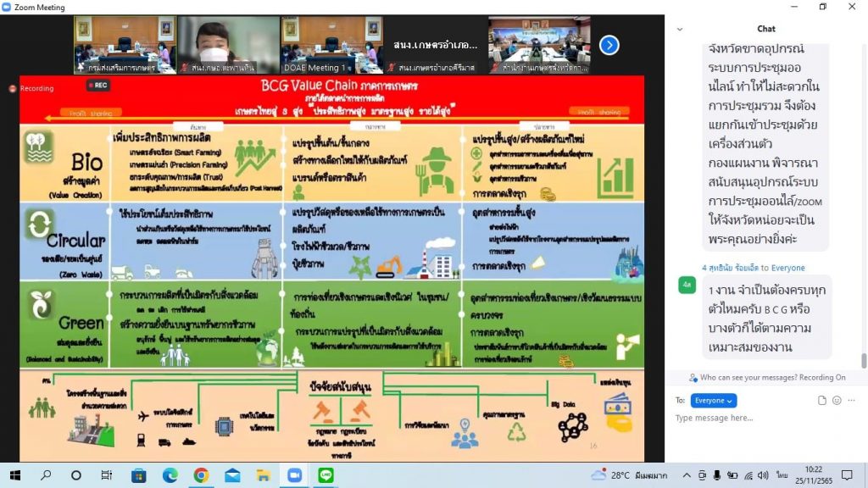Open the emoji picker in chat
The height and width of the screenshot is (488, 868).
coord(837,400)
